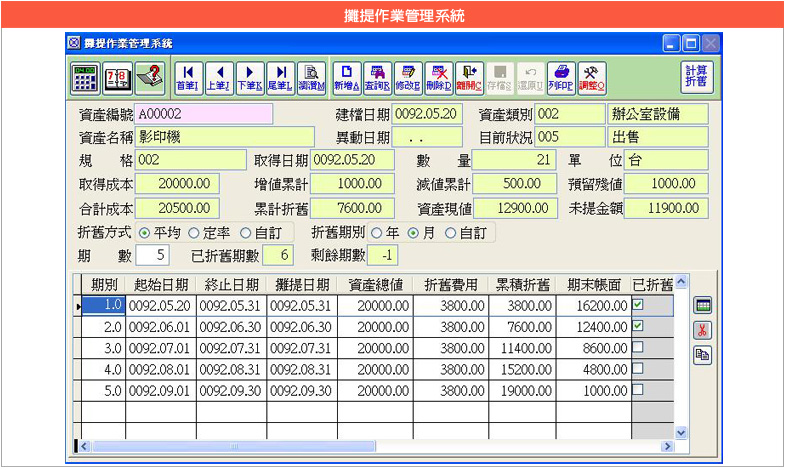Print the record (列印)
The width and height of the screenshot is (786, 470).
coord(561,77)
